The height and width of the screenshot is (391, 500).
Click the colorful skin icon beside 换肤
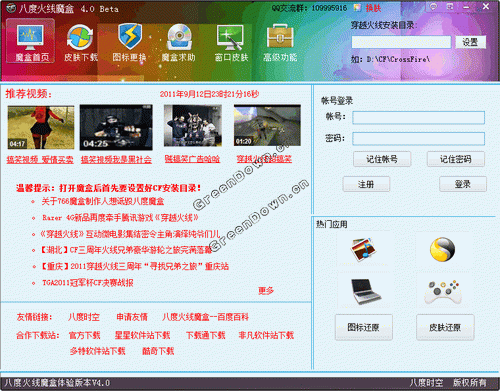358,8
